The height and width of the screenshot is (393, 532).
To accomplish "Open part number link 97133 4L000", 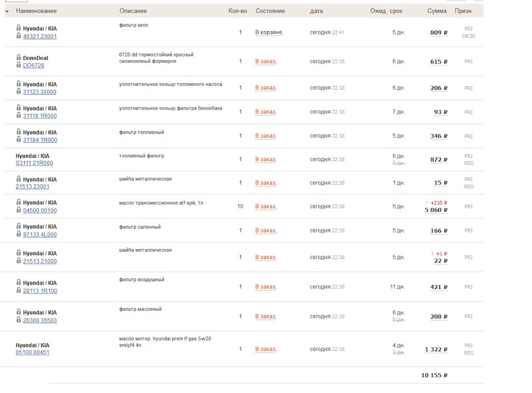I will (x=40, y=235).
